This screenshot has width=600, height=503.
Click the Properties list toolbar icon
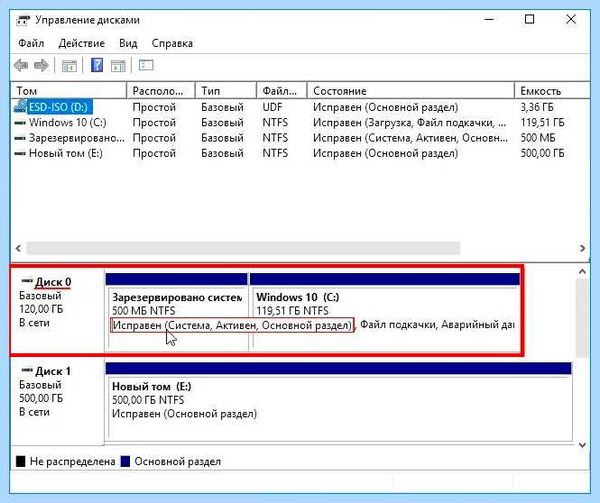(x=146, y=65)
